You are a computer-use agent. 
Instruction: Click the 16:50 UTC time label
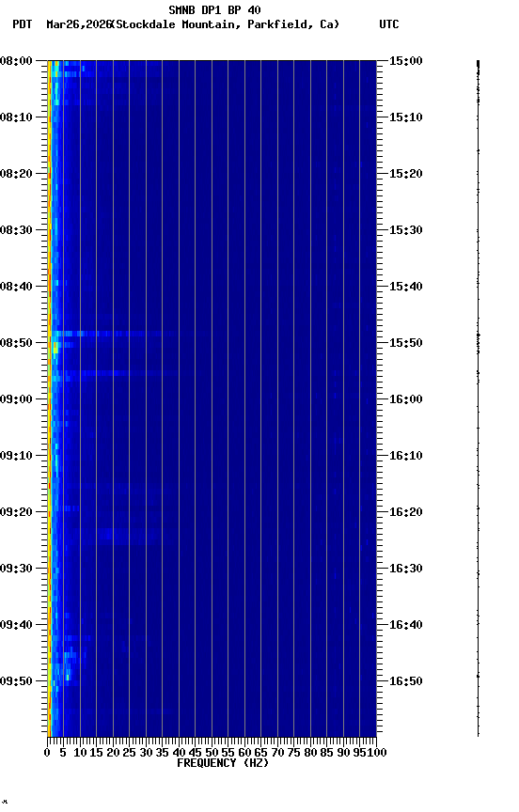click(x=406, y=682)
